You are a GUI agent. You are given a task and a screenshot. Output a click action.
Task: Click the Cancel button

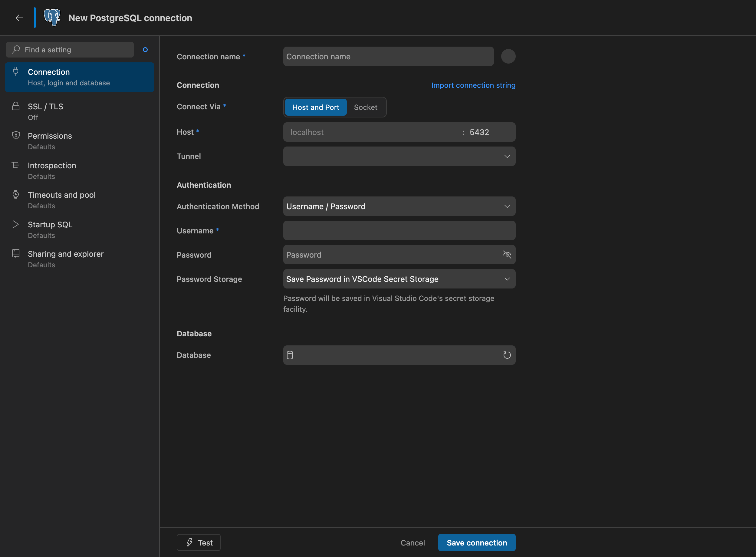pyautogui.click(x=413, y=542)
